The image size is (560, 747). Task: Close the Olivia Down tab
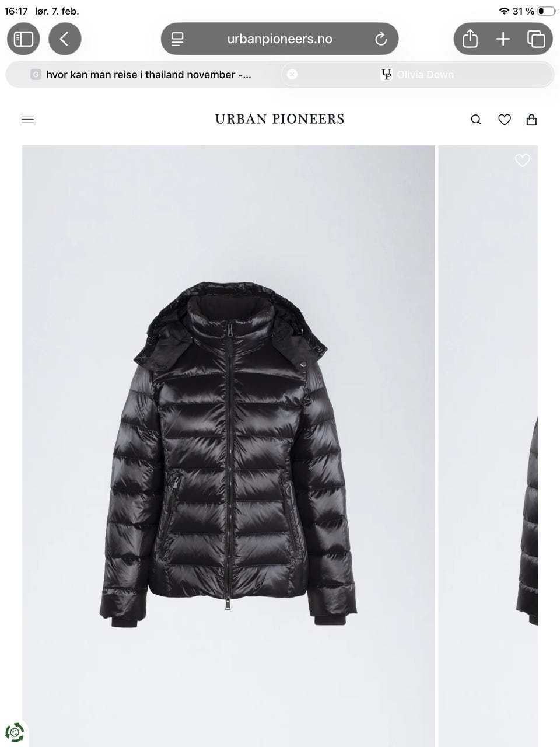pyautogui.click(x=292, y=74)
